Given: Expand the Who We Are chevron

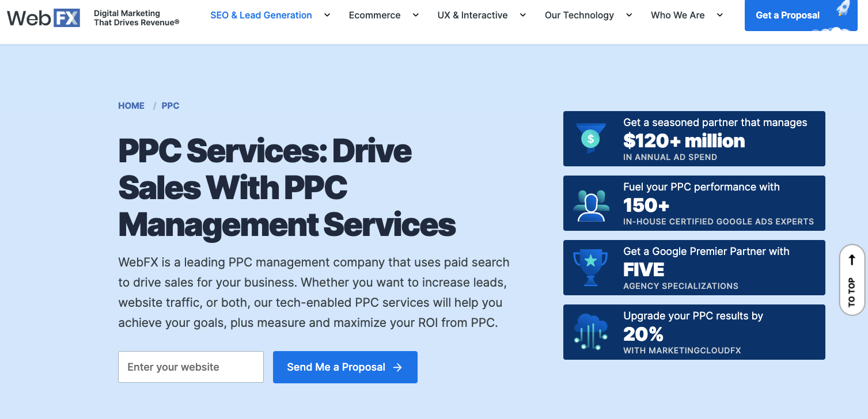Looking at the screenshot, I should pyautogui.click(x=720, y=15).
